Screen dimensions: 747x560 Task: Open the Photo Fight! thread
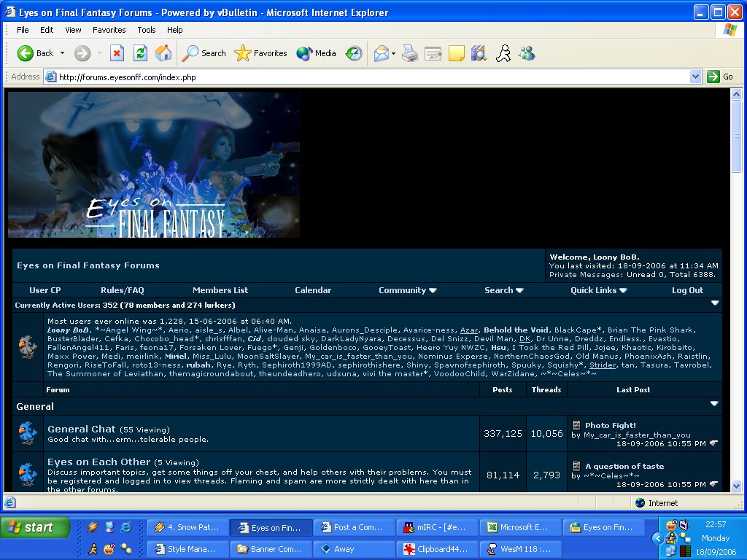pos(611,425)
